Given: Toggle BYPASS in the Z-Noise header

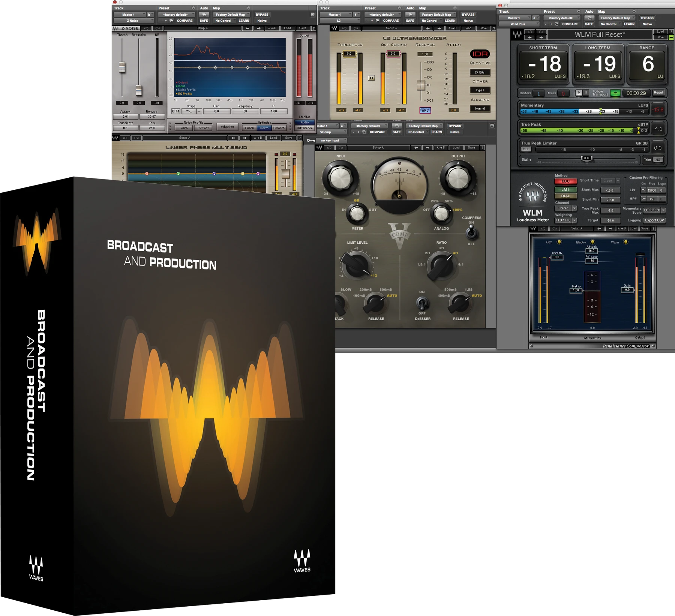Looking at the screenshot, I should pyautogui.click(x=262, y=15).
